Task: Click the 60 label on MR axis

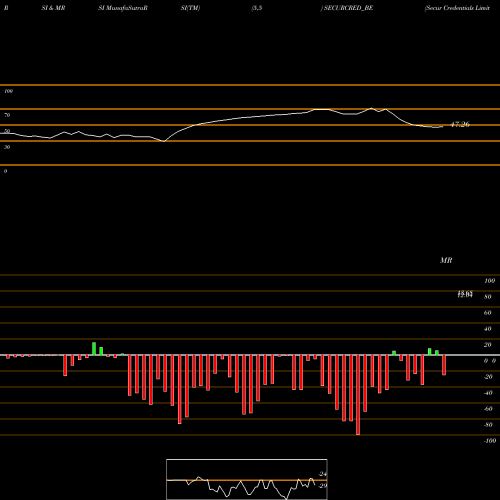Action: [x=488, y=313]
